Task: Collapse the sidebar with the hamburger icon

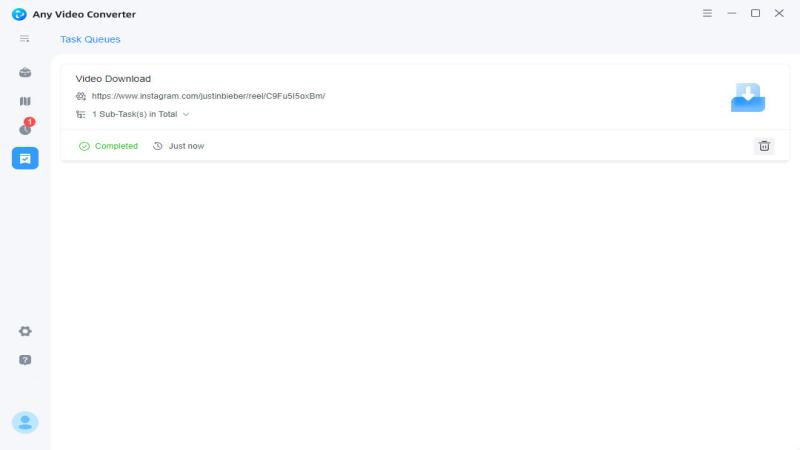Action: click(24, 39)
